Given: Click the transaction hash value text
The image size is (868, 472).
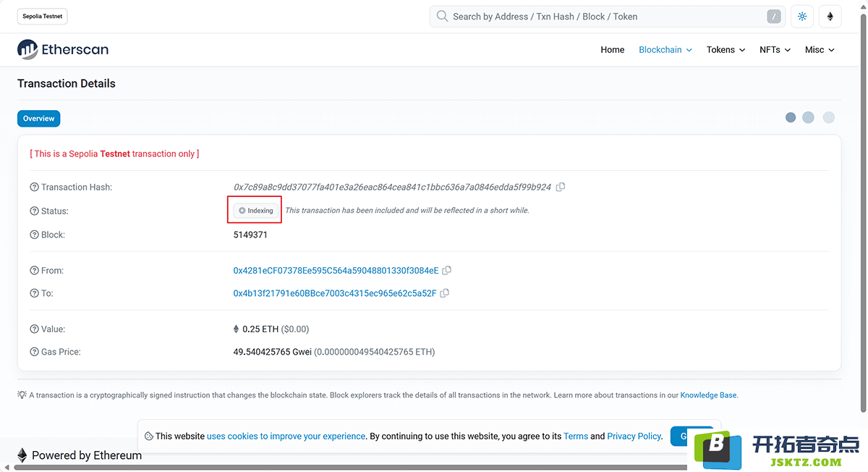Looking at the screenshot, I should [392, 187].
